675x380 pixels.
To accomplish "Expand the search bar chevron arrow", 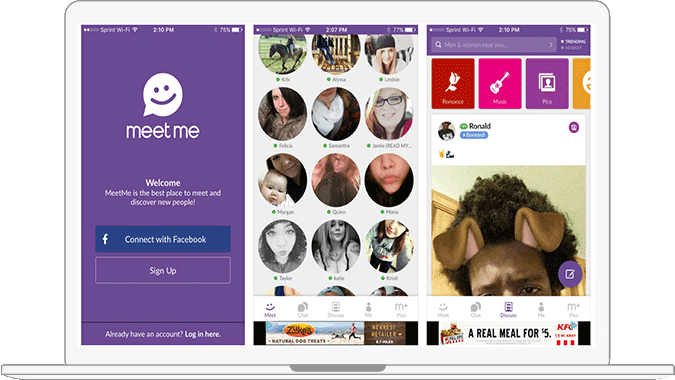I will [x=551, y=45].
